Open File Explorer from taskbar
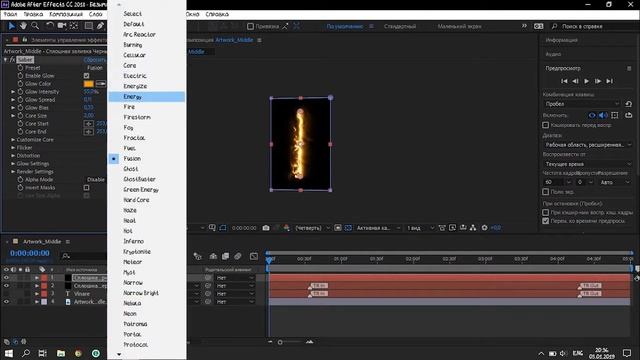 tap(61, 353)
